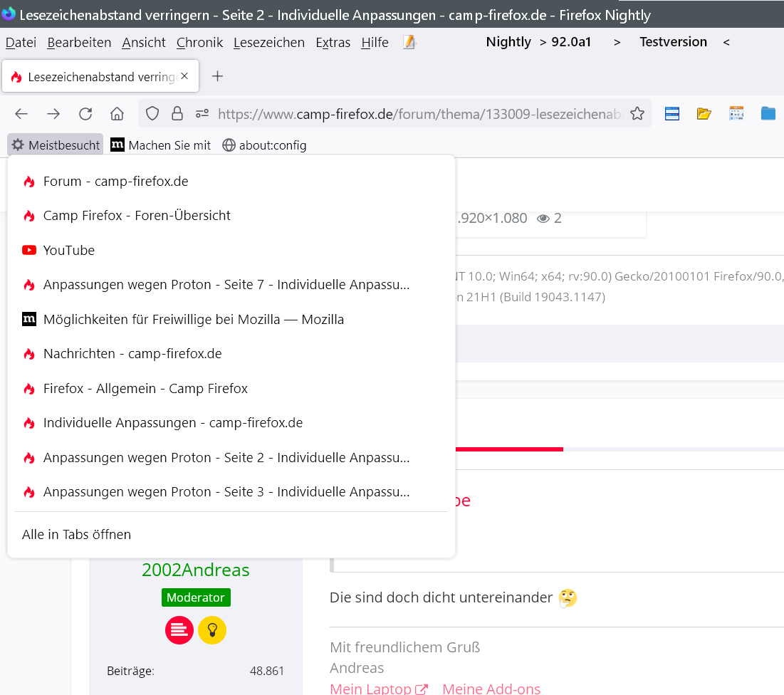Click the eye views icon next to 2
This screenshot has width=784, height=695.
coord(543,219)
